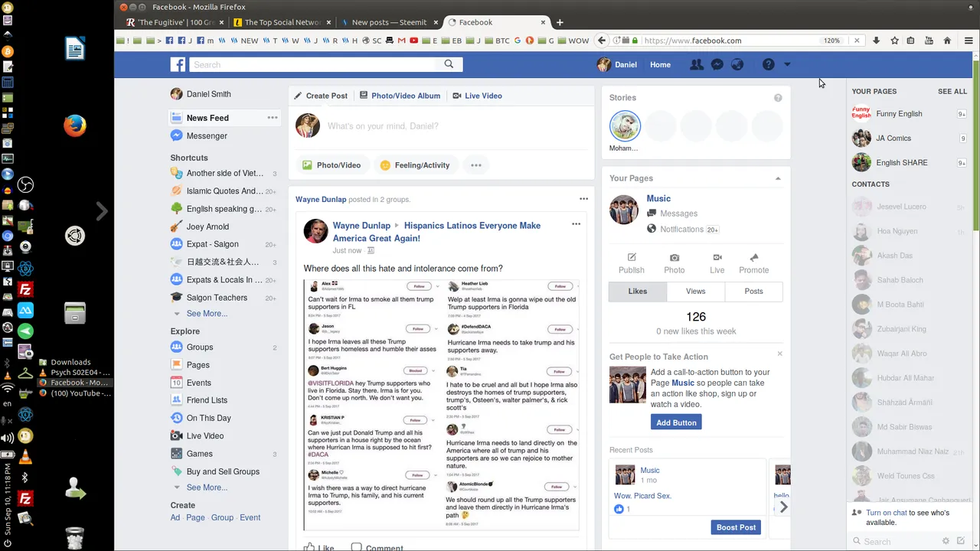Click SEE ALL under Your Pages
The image size is (980, 551).
tap(952, 91)
